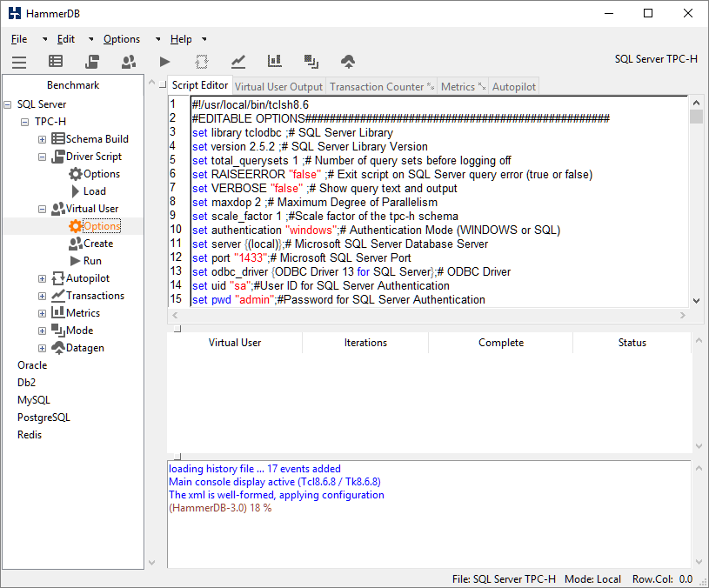The height and width of the screenshot is (588, 709).
Task: Click script editor horizontal scroll right arrow
Action: (x=683, y=315)
